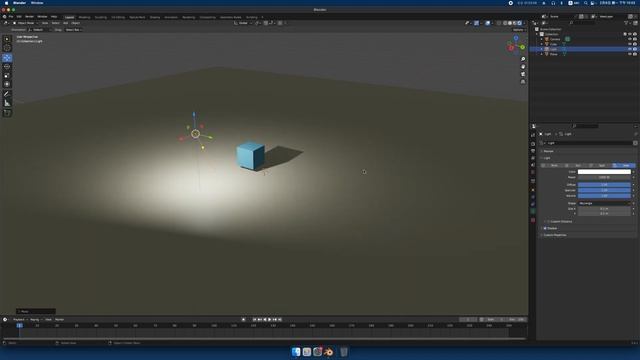Expand the Custom Properties panel

tap(554, 235)
